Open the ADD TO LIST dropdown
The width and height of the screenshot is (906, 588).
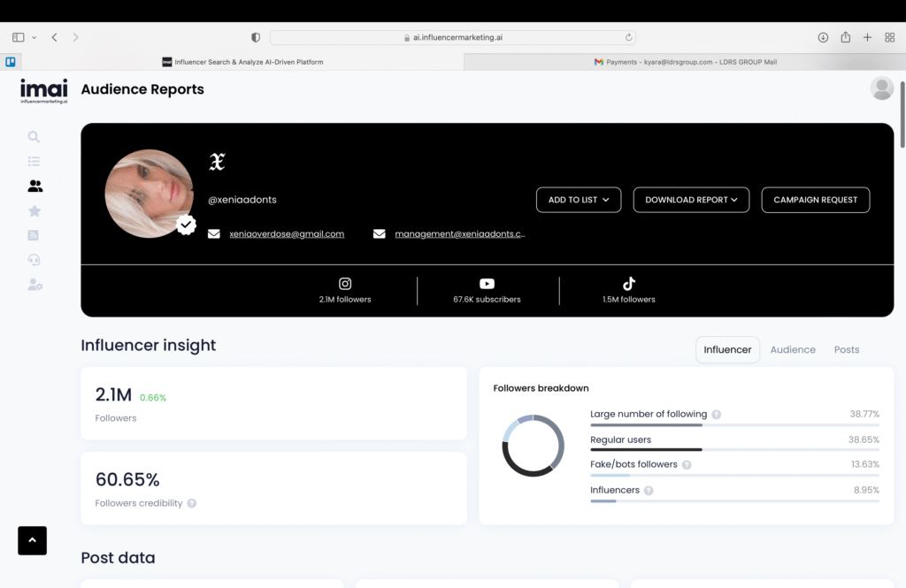[x=578, y=200]
